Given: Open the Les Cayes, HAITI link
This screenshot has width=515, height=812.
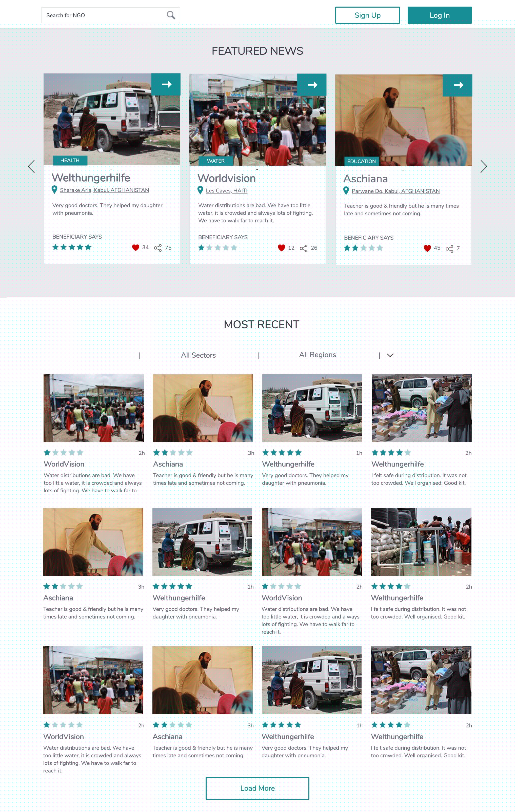Looking at the screenshot, I should coord(227,191).
